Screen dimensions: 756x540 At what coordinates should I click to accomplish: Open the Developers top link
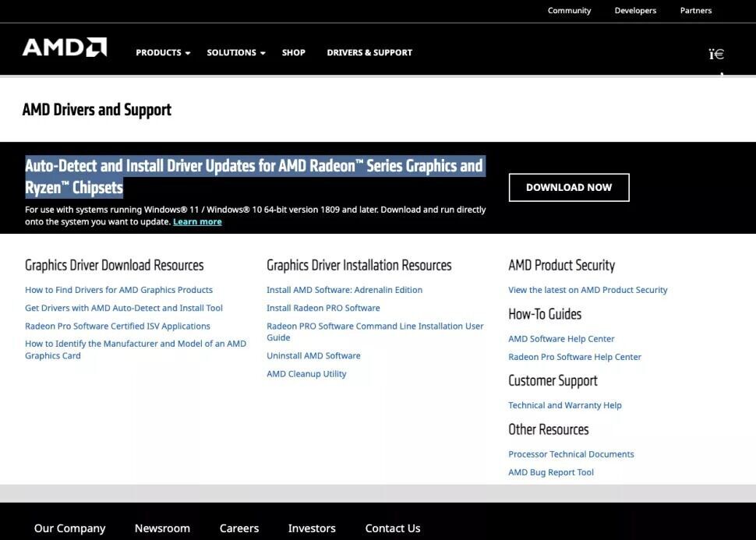[635, 11]
